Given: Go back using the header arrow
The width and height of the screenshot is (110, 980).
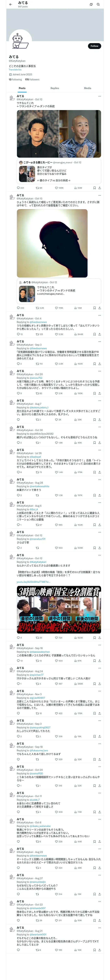Looking at the screenshot, I should (11, 5).
